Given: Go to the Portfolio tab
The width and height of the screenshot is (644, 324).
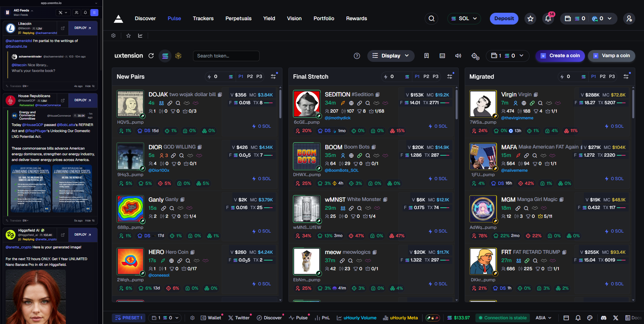Looking at the screenshot, I should [x=324, y=18].
